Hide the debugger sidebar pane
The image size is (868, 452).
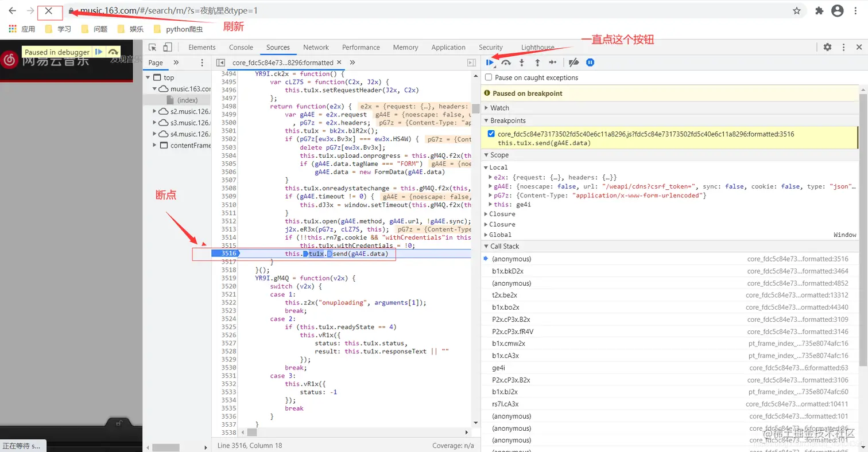471,63
